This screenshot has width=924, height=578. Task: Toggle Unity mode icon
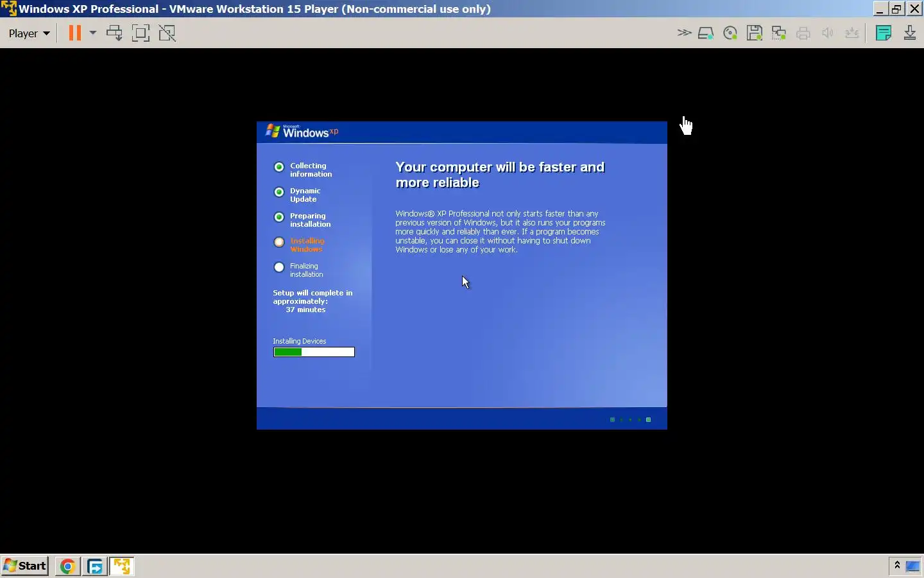coord(167,33)
